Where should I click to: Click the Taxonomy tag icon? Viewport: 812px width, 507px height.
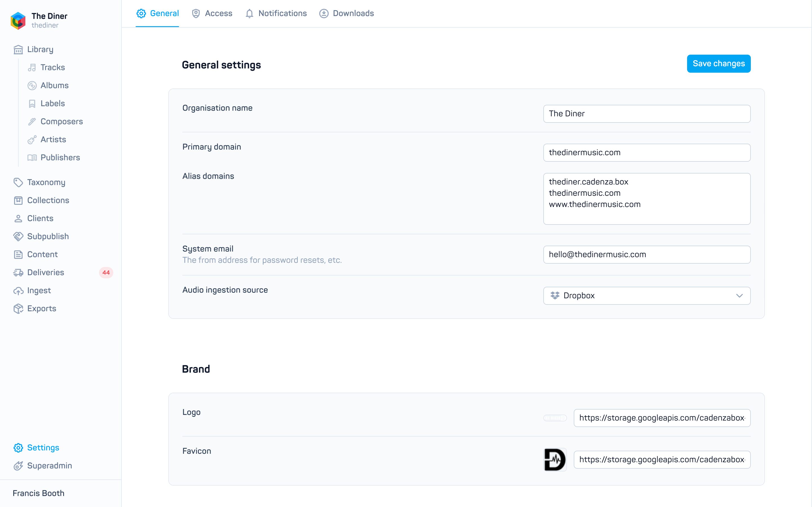tap(18, 183)
